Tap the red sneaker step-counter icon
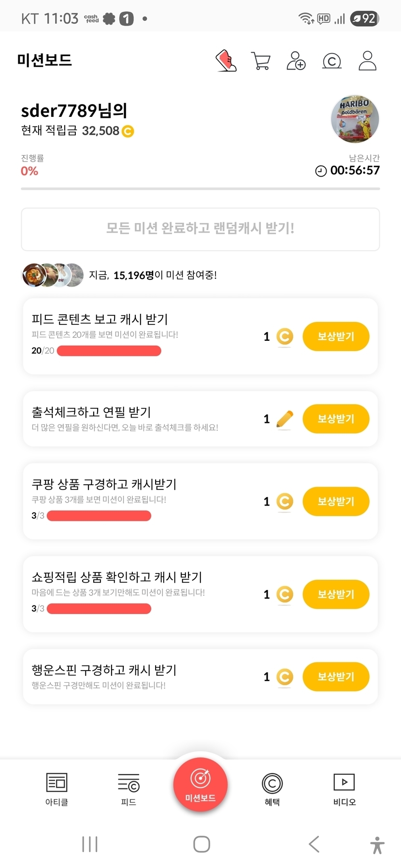This screenshot has height=868, width=401. [226, 61]
